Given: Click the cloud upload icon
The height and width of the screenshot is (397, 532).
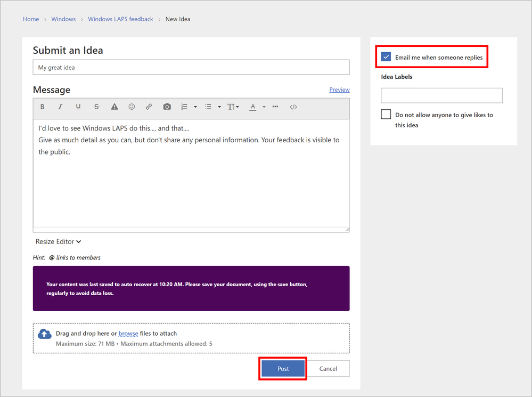Looking at the screenshot, I should [x=45, y=334].
